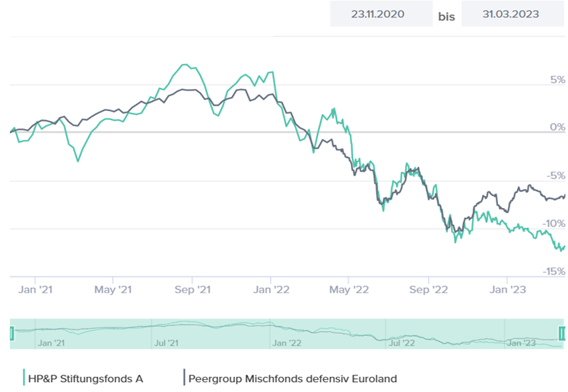Click the start date field 23.11.2020
568x392 pixels.
pyautogui.click(x=378, y=14)
